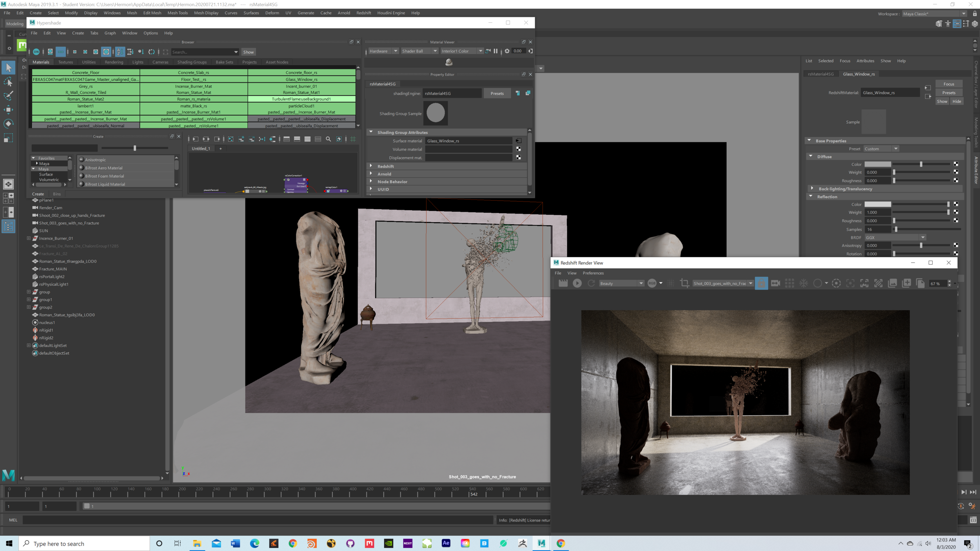Click the Diffuse Color map checker button
This screenshot has height=551, width=980.
956,164
